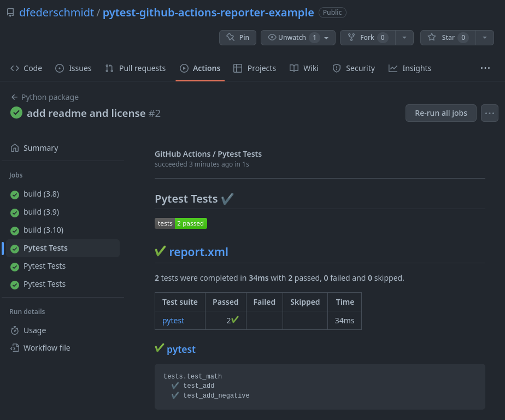Click the Passed column header
The image size is (505, 420).
(x=225, y=302)
